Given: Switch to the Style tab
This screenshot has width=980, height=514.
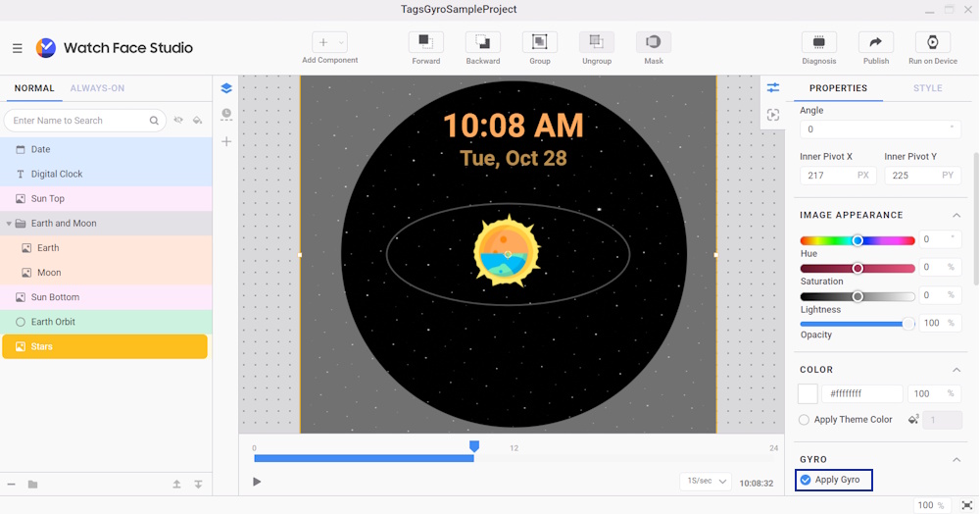Looking at the screenshot, I should [927, 88].
